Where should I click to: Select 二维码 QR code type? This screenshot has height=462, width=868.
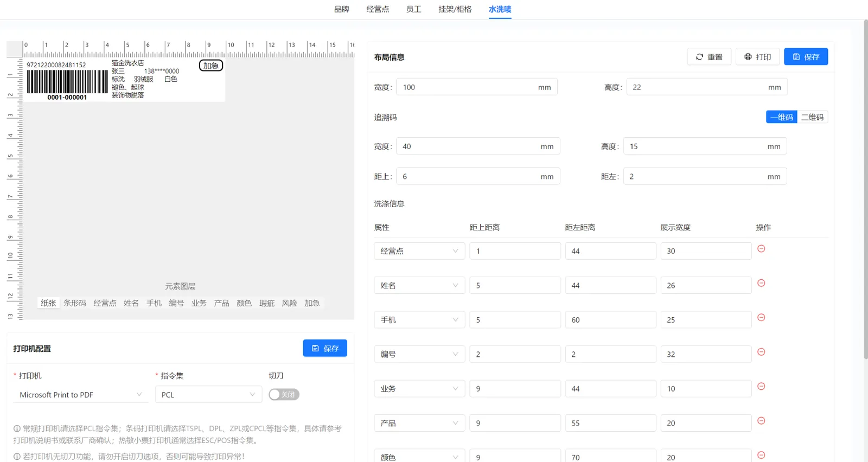(812, 117)
